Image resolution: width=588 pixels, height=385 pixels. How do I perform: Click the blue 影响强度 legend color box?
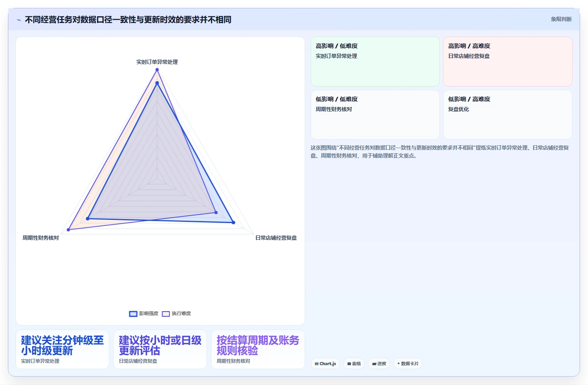133,314
